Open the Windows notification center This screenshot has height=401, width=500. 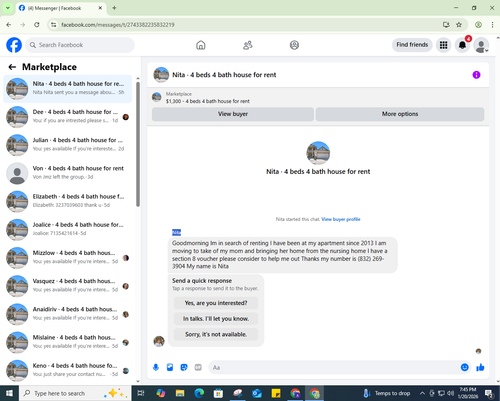[489, 393]
